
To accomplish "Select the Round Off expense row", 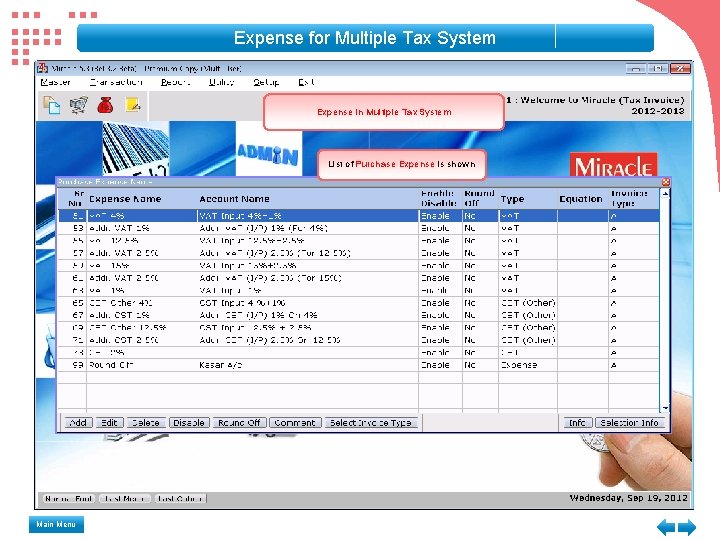I will tap(358, 365).
